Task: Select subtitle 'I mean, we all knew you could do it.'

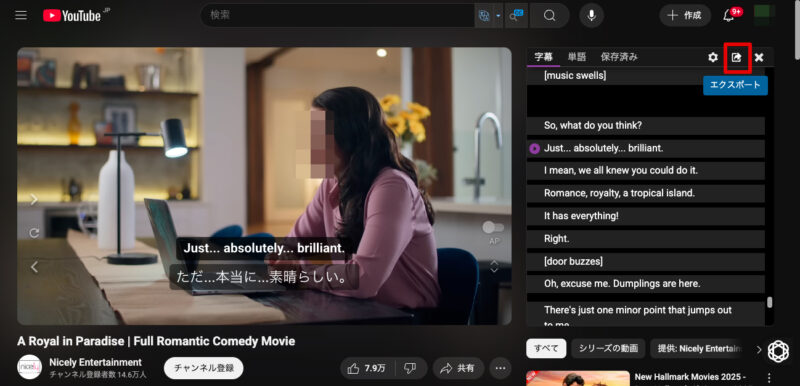Action: 645,171
